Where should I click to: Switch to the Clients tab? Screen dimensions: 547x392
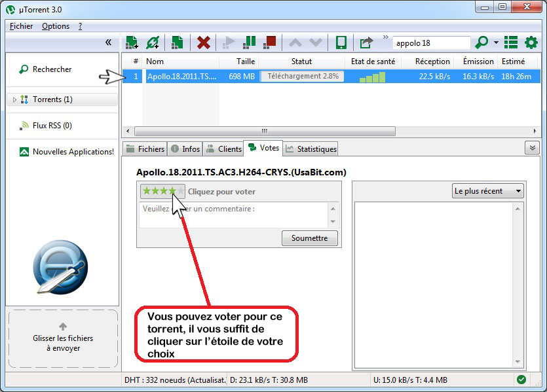coord(223,149)
